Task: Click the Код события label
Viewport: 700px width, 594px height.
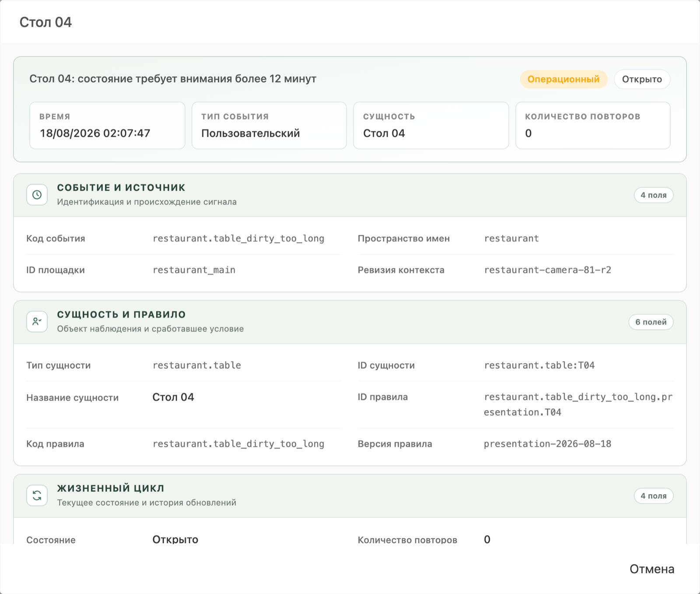Action: click(56, 239)
